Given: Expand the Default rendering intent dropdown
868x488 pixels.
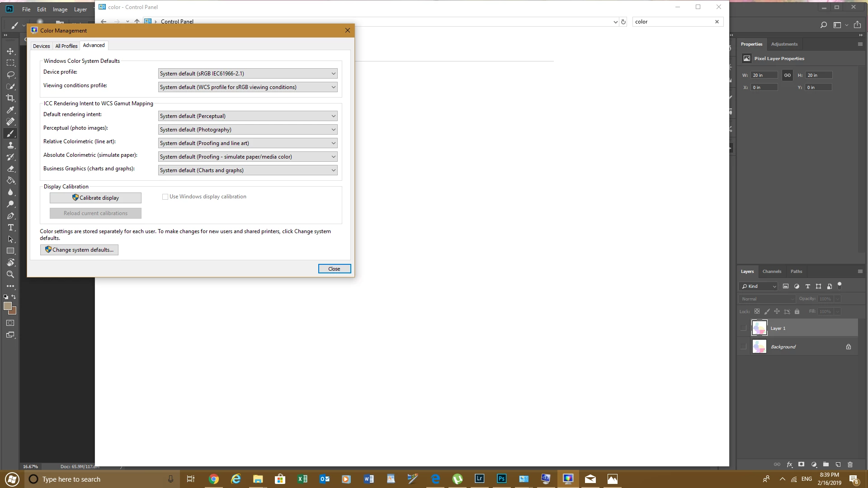Looking at the screenshot, I should [248, 116].
